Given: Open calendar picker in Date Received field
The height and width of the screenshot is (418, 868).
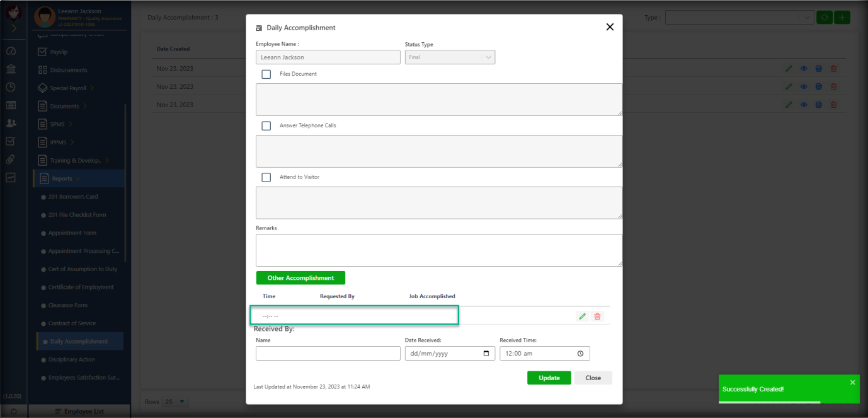Looking at the screenshot, I should point(486,354).
